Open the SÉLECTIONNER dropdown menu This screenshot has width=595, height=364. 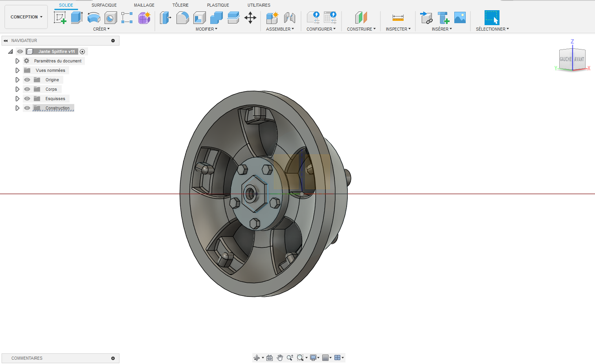click(492, 29)
